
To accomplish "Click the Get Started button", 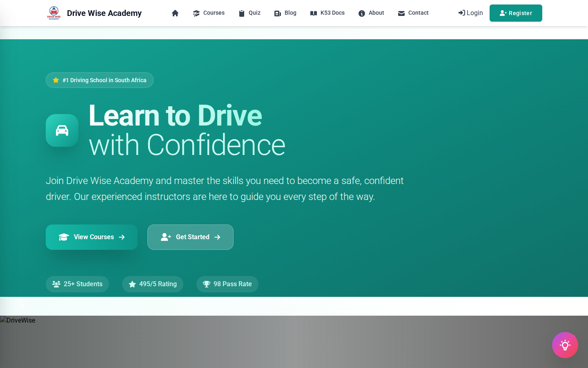I will [190, 237].
